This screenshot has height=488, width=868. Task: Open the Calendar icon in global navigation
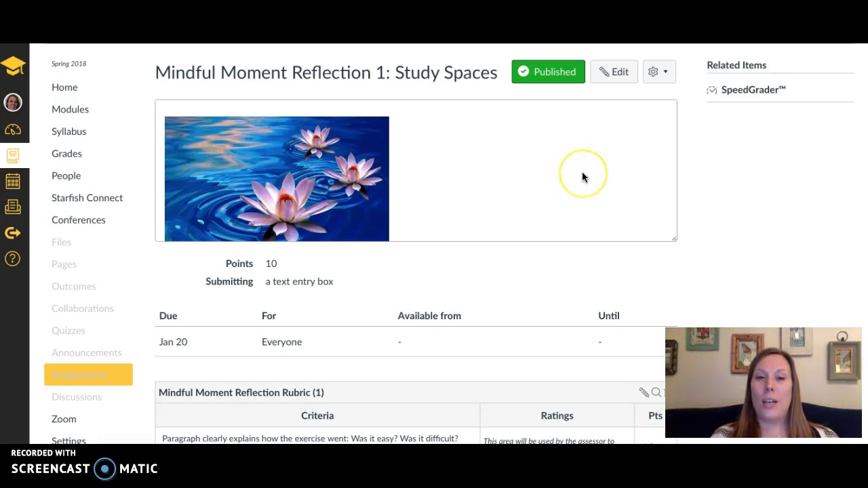[x=13, y=182]
